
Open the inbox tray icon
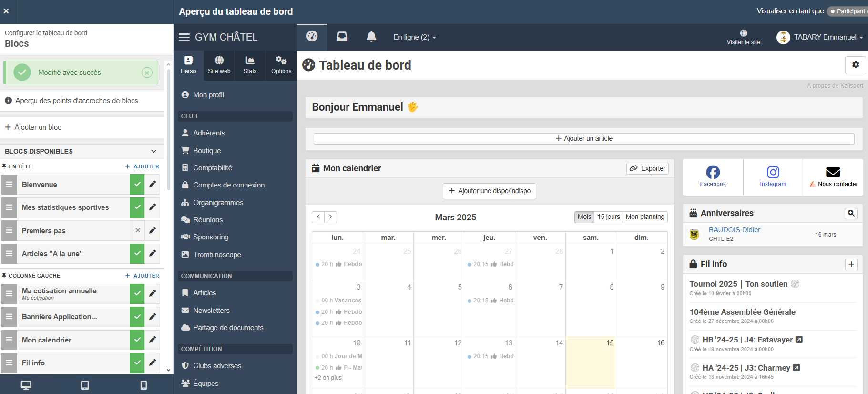coord(342,37)
